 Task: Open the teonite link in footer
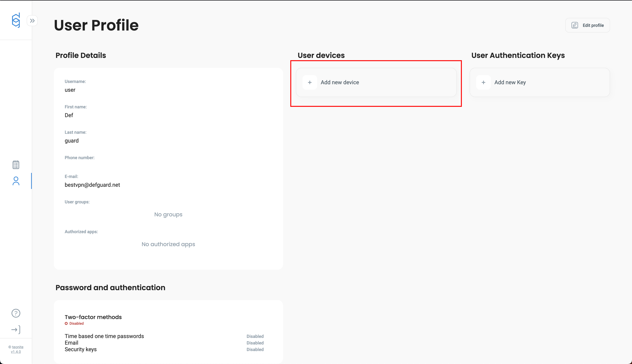[18, 347]
